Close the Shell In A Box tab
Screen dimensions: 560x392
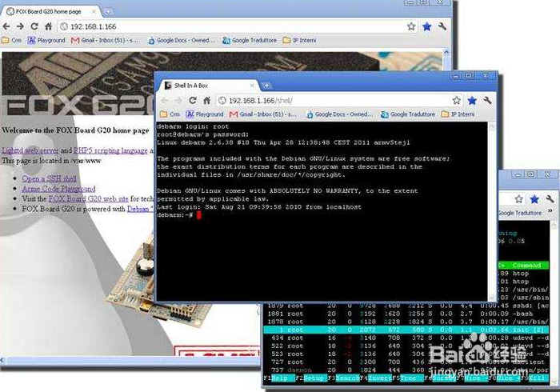252,86
